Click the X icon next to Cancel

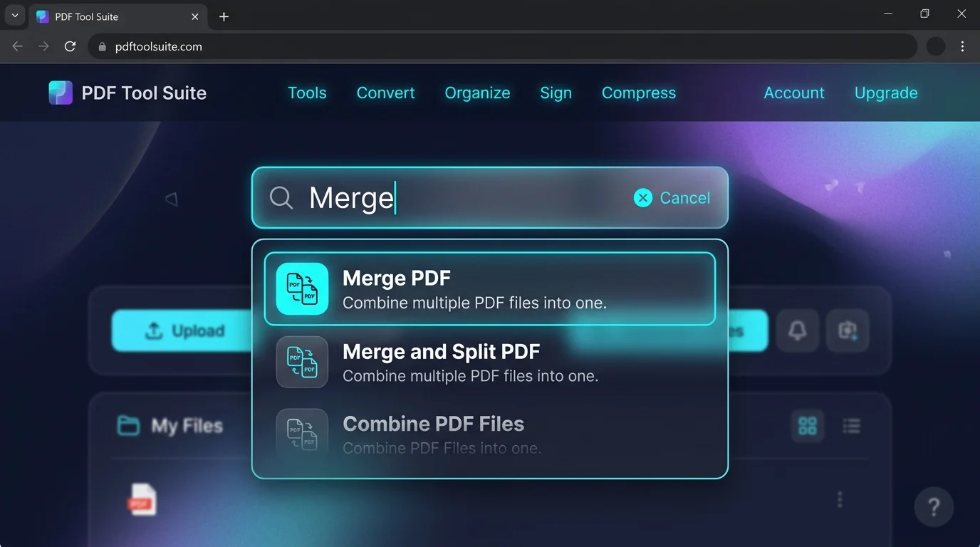(643, 198)
